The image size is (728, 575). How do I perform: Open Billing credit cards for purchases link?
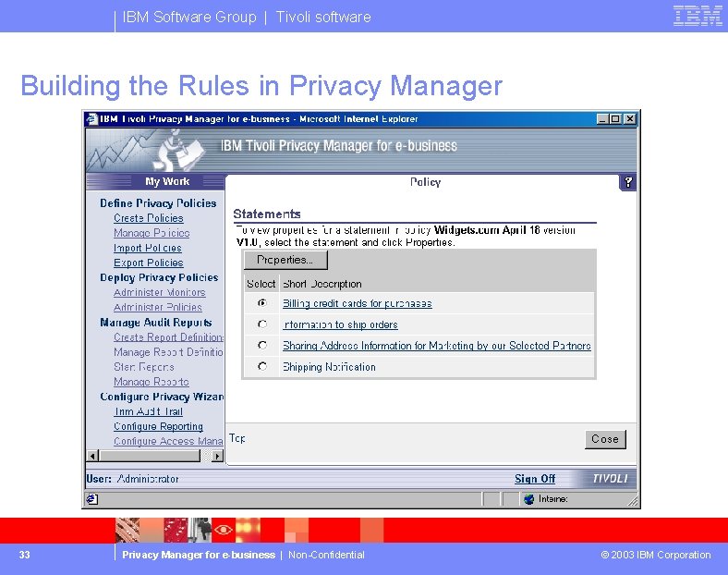point(357,303)
